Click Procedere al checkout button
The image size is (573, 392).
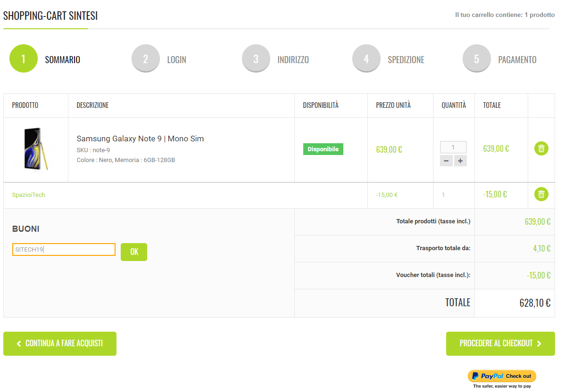coord(500,343)
